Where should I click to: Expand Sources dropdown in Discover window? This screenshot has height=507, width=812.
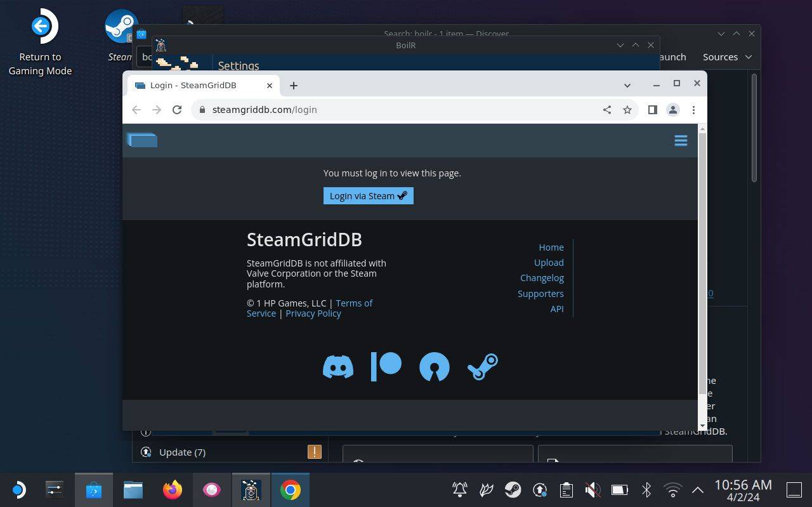(x=727, y=56)
